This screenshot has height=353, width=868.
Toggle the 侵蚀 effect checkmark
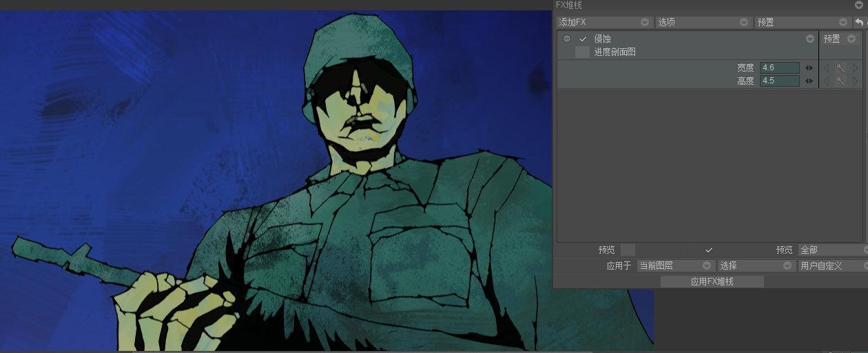pyautogui.click(x=583, y=39)
